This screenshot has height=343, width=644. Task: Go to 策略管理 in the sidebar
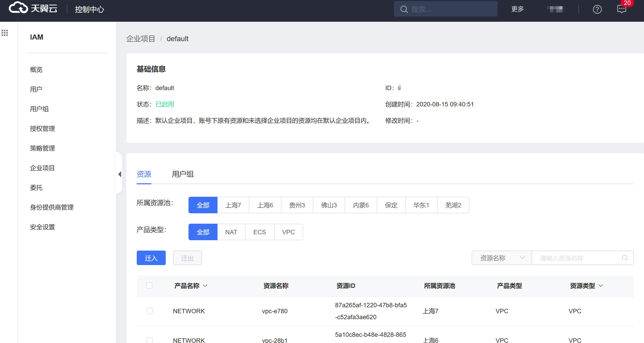click(42, 148)
